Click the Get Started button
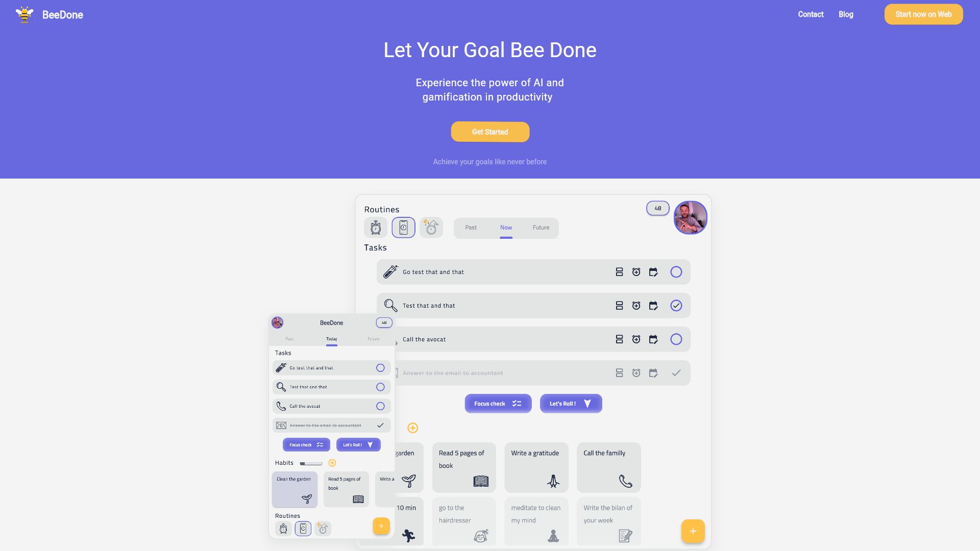980x551 pixels. [x=490, y=132]
